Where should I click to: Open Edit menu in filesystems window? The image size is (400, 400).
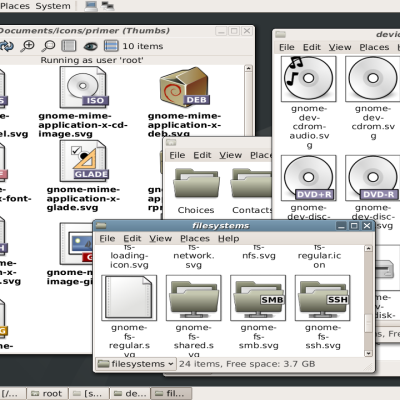(132, 239)
